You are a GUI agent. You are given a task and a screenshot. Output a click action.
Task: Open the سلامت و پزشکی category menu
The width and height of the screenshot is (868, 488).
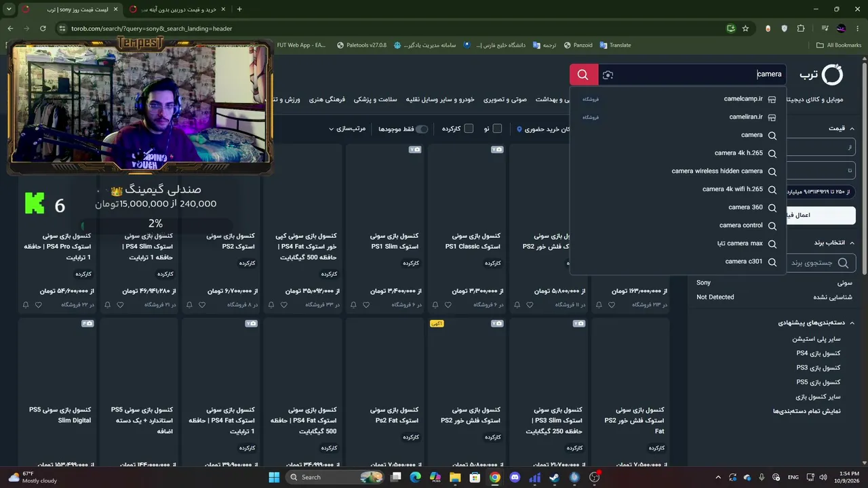click(x=375, y=100)
